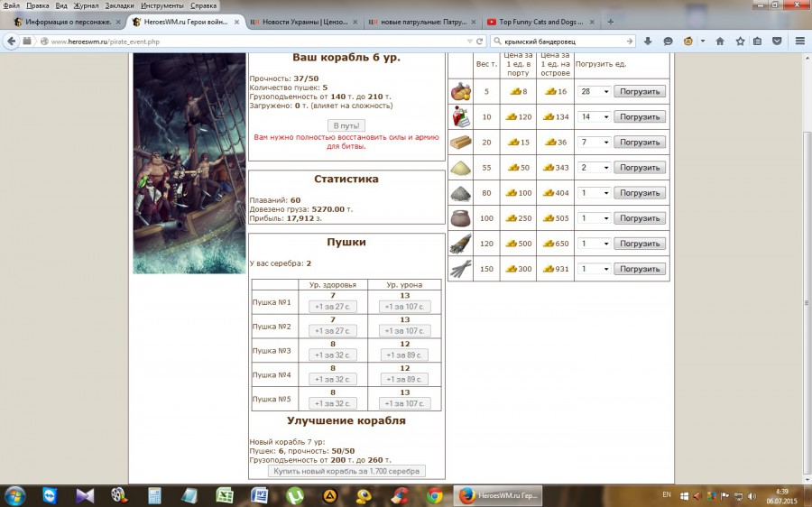Open the Закладки menu

120,5
